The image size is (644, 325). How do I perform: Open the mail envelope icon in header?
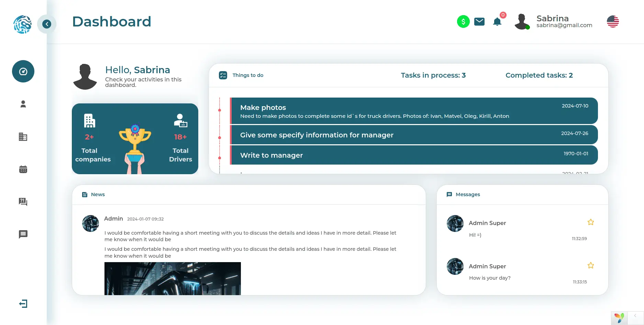[x=479, y=22]
